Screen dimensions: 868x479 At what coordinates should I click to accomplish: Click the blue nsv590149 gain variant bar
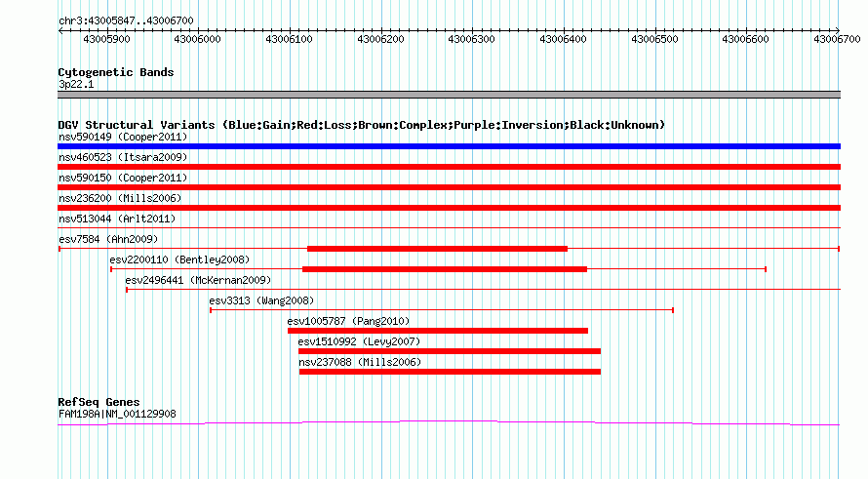[x=449, y=146]
